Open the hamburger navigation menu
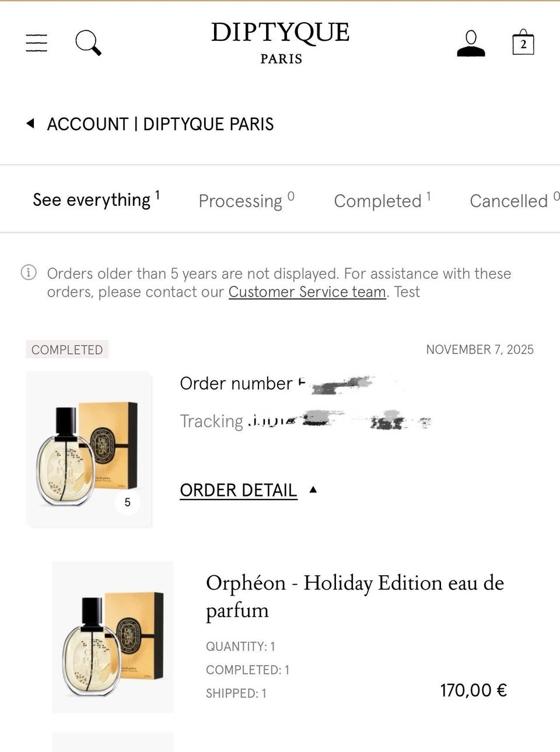The height and width of the screenshot is (752, 560). 37,43
